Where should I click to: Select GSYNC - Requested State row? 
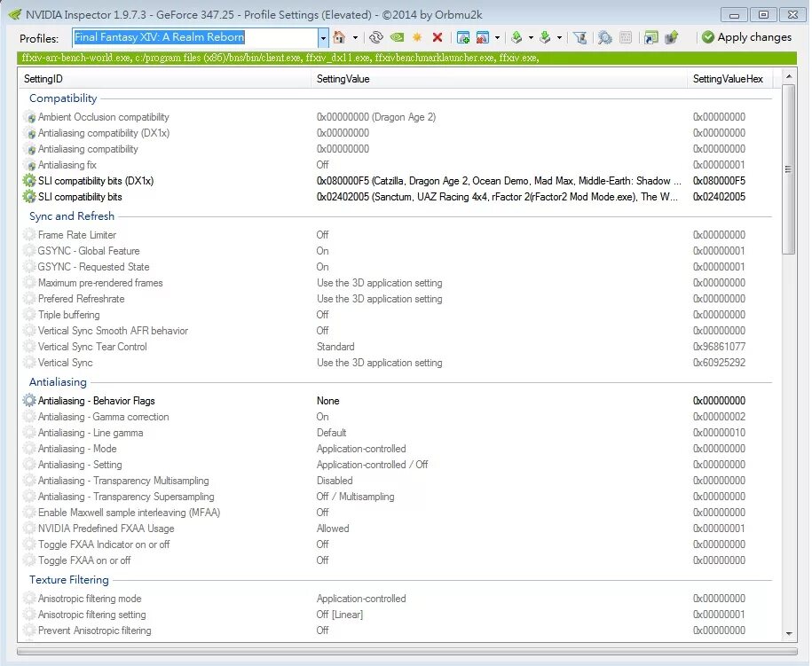pyautogui.click(x=396, y=267)
